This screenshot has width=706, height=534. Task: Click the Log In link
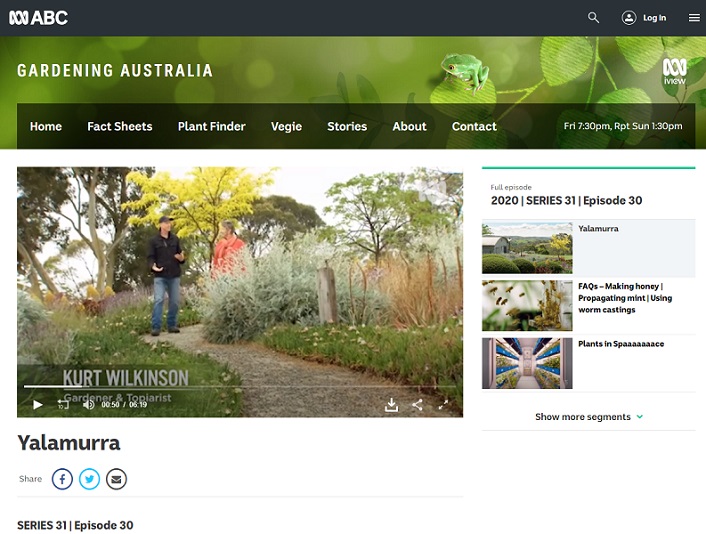tap(654, 18)
